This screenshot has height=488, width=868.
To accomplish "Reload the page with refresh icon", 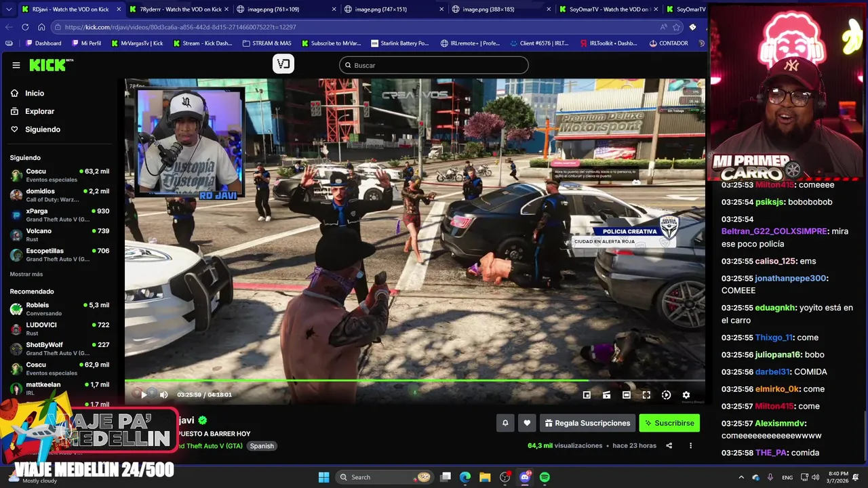I will [25, 27].
